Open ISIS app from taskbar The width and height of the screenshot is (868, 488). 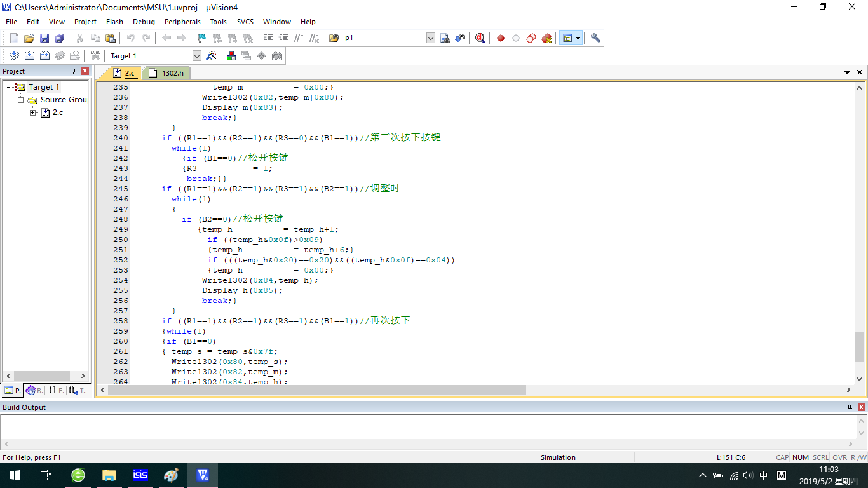point(140,475)
